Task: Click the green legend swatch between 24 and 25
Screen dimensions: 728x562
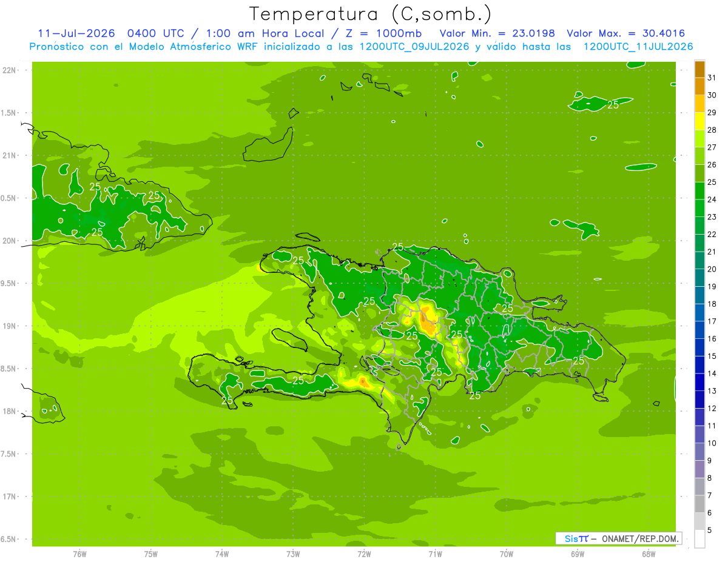Action: coord(699,191)
